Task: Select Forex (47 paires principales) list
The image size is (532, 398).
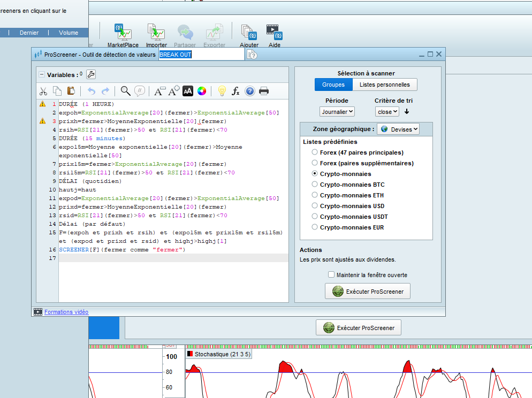Action: (x=315, y=152)
